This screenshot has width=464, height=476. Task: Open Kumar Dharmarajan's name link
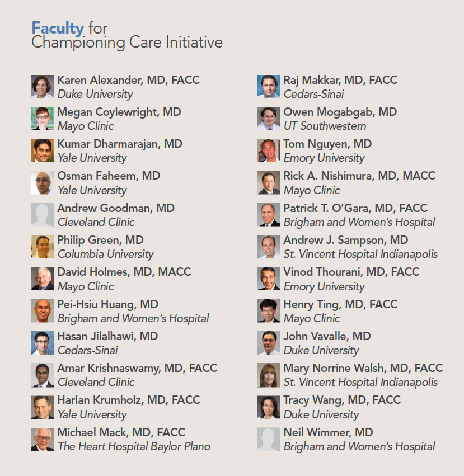coord(120,144)
